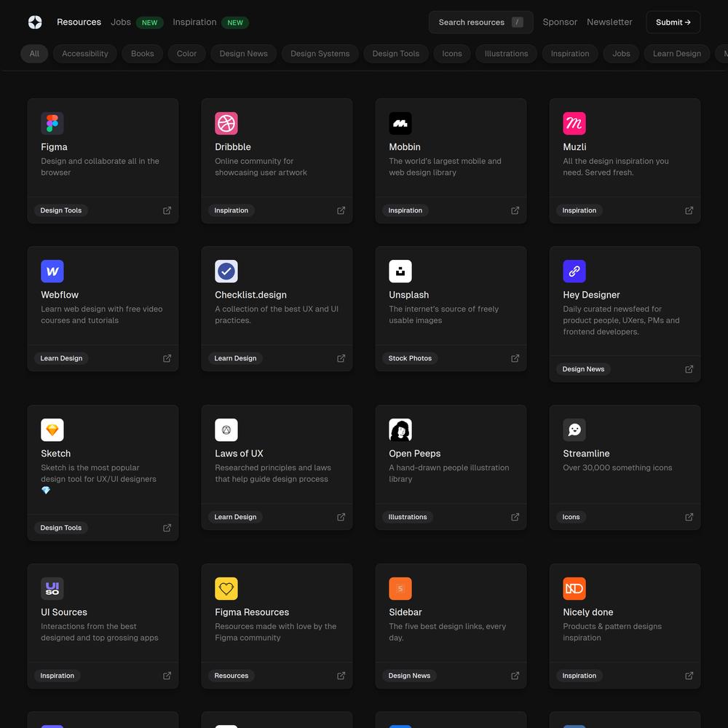Filter by Color category
This screenshot has height=728, width=728.
point(186,53)
